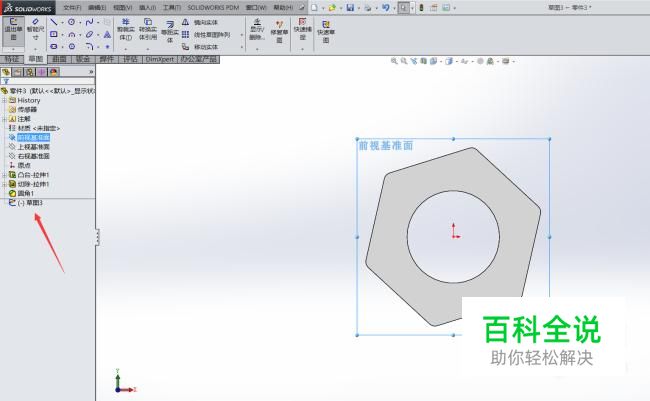Screen dimensions: 650x401
Task: Open the Arc tool dropdown arrow
Action: point(80,35)
